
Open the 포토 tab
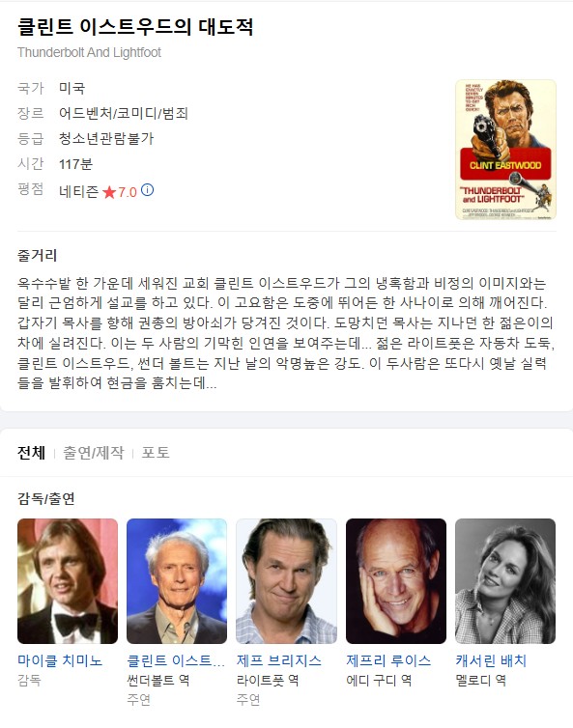click(156, 452)
